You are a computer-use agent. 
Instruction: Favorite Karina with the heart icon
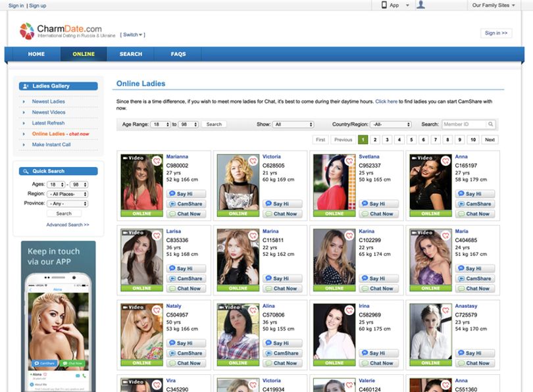tap(349, 235)
